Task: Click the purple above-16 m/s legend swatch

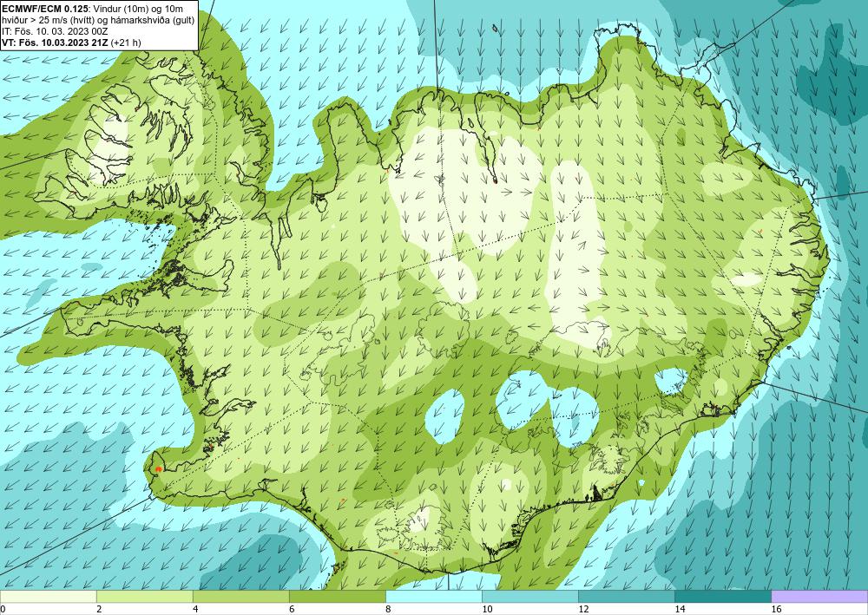Action: [819, 596]
